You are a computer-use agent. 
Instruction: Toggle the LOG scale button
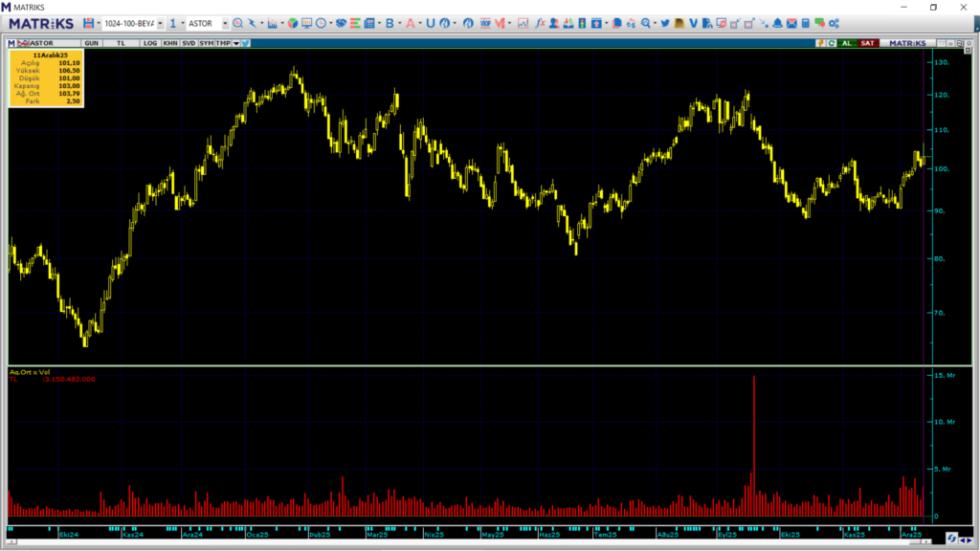pos(150,43)
